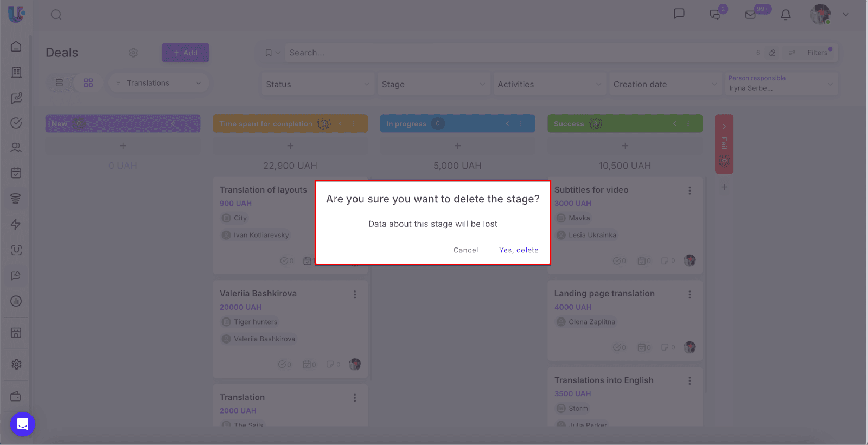Cancel the delete stage dialog
Screen dimensions: 868x445
pos(465,250)
